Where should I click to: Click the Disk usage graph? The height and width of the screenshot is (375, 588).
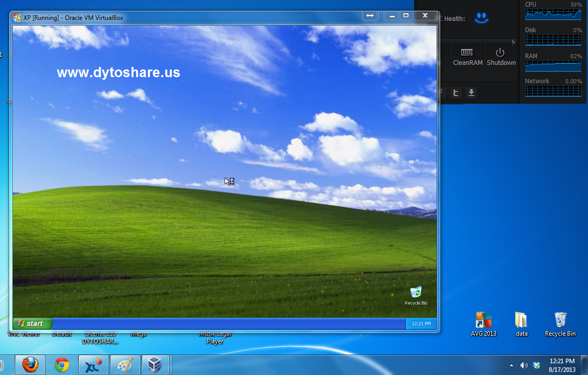tap(553, 40)
